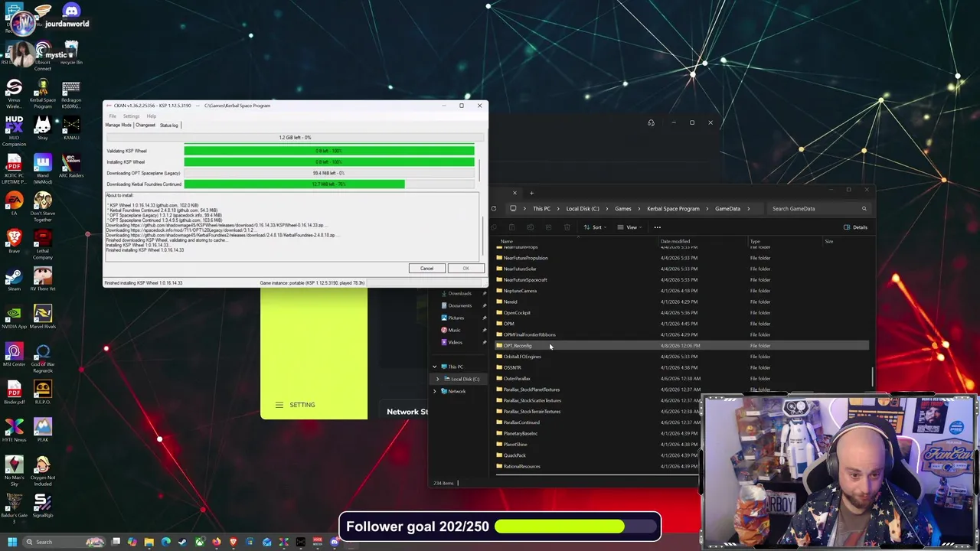The image size is (980, 551).
Task: Switch to the Manage Mods tab
Action: 119,125
